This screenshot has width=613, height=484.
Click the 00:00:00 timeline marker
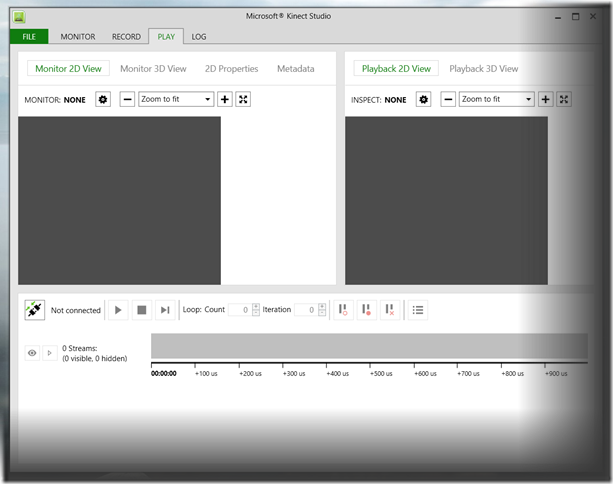(x=164, y=373)
